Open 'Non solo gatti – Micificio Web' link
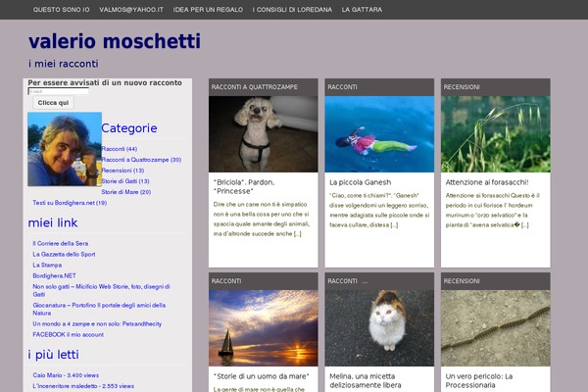 [x=101, y=290]
